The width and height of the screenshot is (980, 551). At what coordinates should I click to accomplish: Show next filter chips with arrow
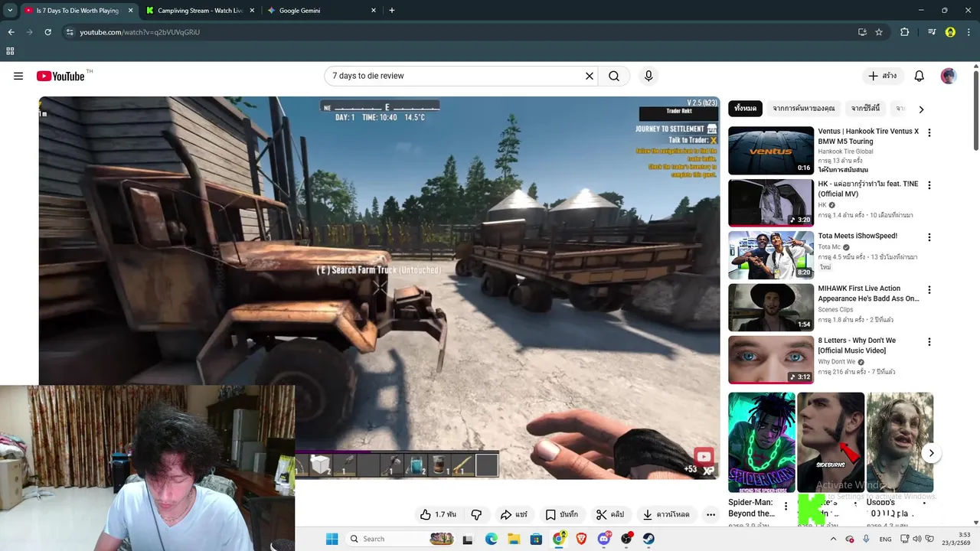[x=921, y=109]
